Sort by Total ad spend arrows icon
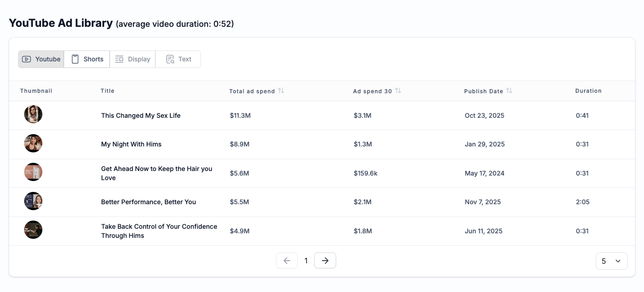 (281, 91)
